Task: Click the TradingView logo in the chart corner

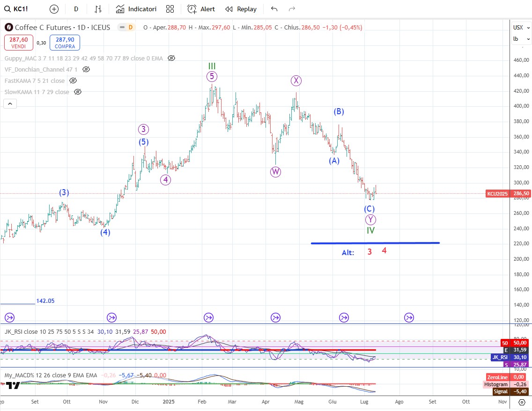Action: coord(13,385)
